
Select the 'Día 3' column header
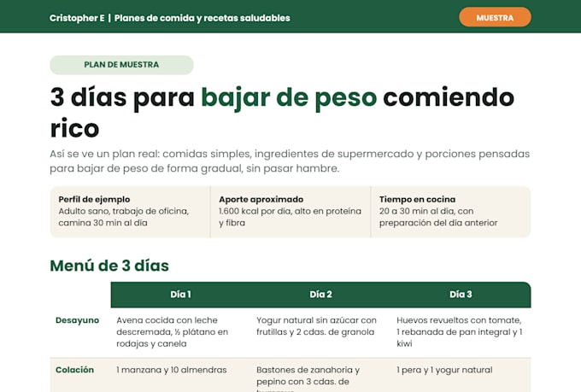pyautogui.click(x=461, y=295)
